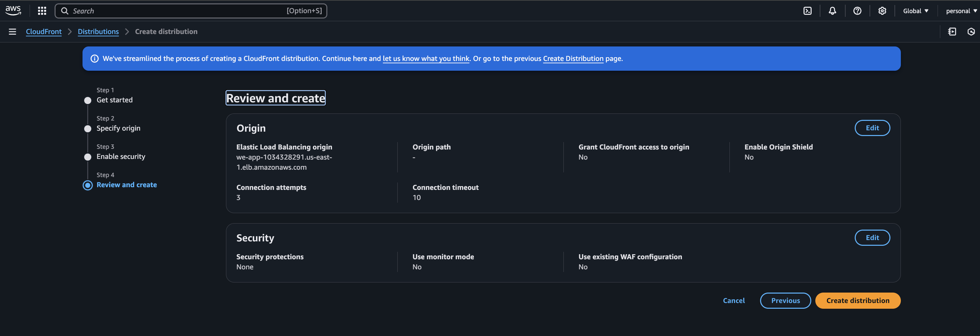Image resolution: width=980 pixels, height=336 pixels.
Task: Open previous Create Distribution page link
Action: (573, 59)
